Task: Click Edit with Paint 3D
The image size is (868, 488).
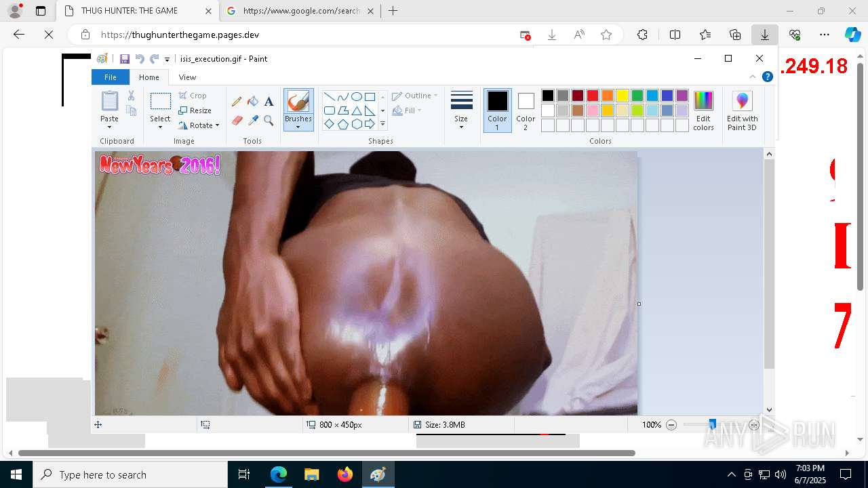Action: (742, 111)
